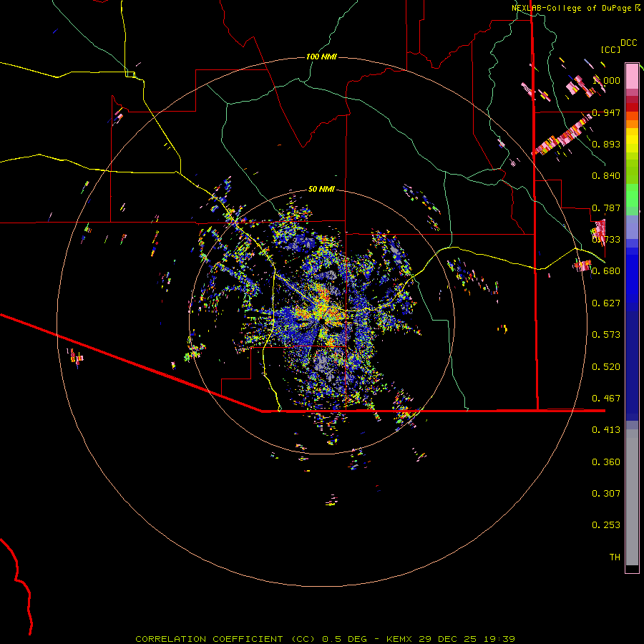The height and width of the screenshot is (644, 644).
Task: Click the 0.573 value on the color scale
Action: click(606, 335)
